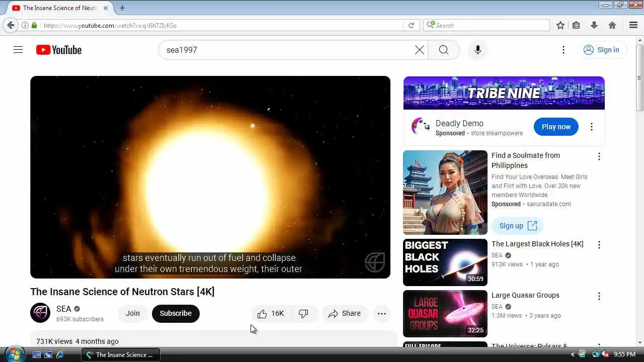The width and height of the screenshot is (644, 362).
Task: Open options for Deadly Demo ad
Action: pos(592,127)
